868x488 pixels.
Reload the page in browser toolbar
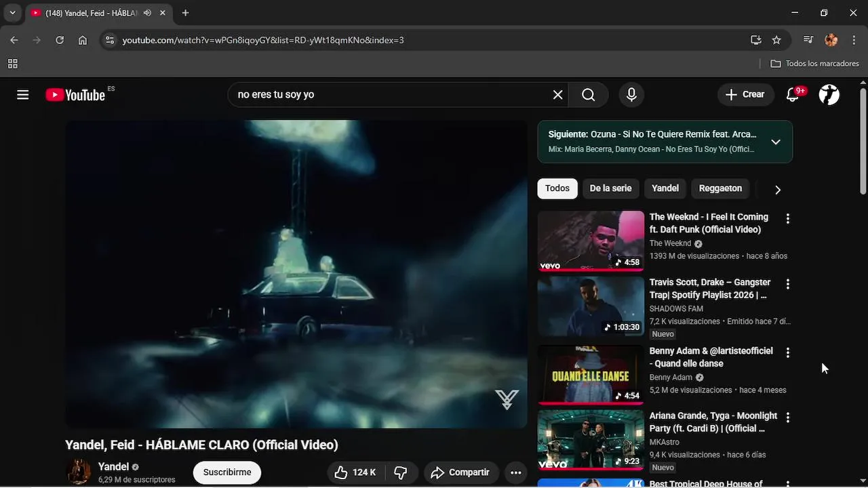pos(60,40)
